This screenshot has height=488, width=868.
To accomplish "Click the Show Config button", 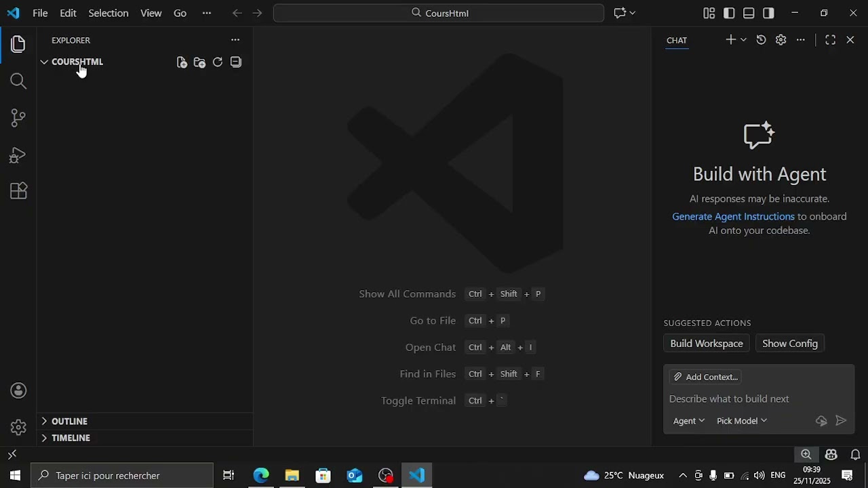I will coord(790,344).
